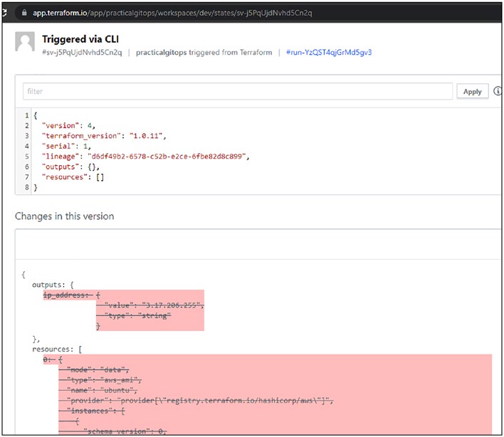Screen dimensions: 504x437
Task: Click the padlock icon in address bar
Action: 24,13
